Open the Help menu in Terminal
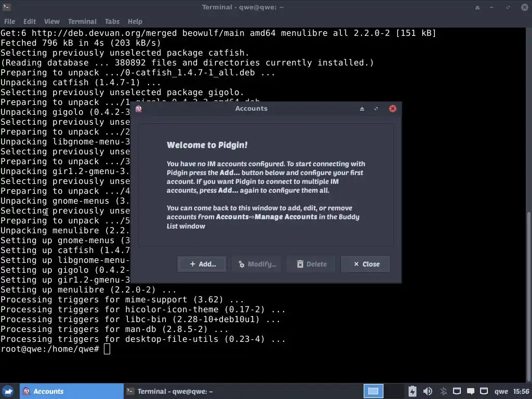The height and width of the screenshot is (399, 532). (135, 21)
